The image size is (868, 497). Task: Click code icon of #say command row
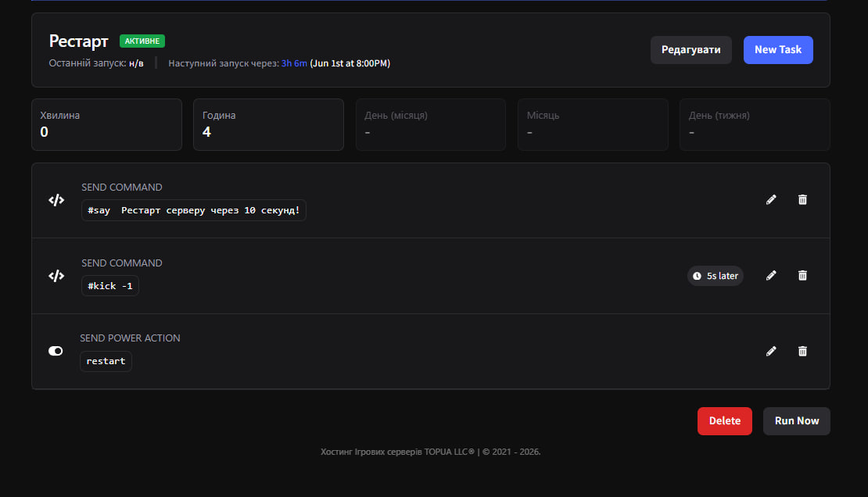click(x=56, y=200)
